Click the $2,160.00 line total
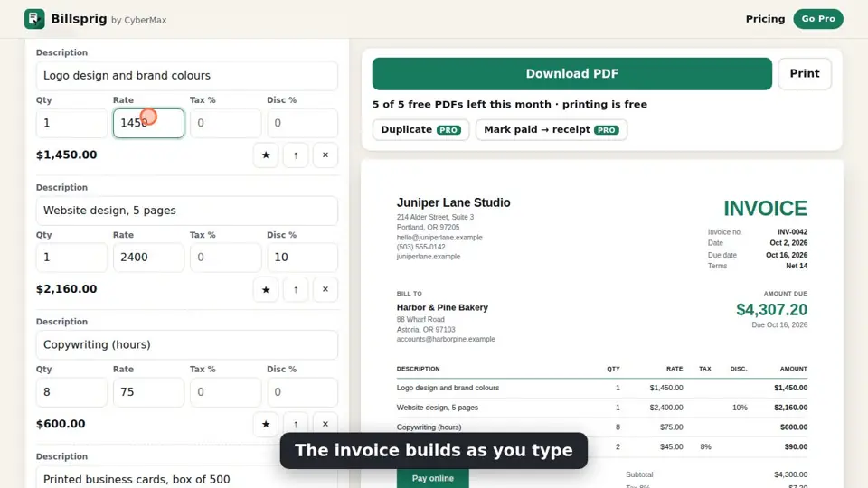 click(66, 289)
